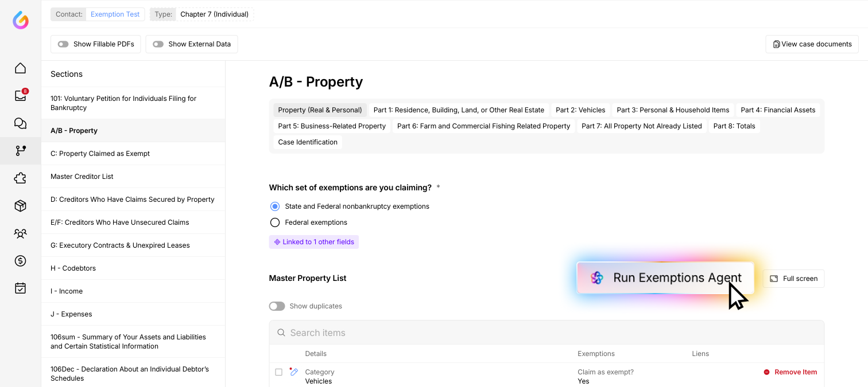Viewport: 868px width, 387px height.
Task: Open the people group icon
Action: 20,233
